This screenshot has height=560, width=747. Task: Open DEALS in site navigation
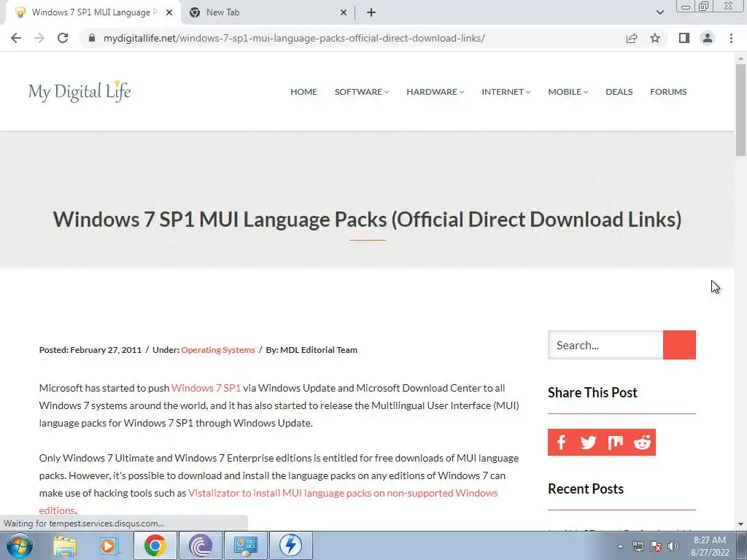pyautogui.click(x=619, y=91)
